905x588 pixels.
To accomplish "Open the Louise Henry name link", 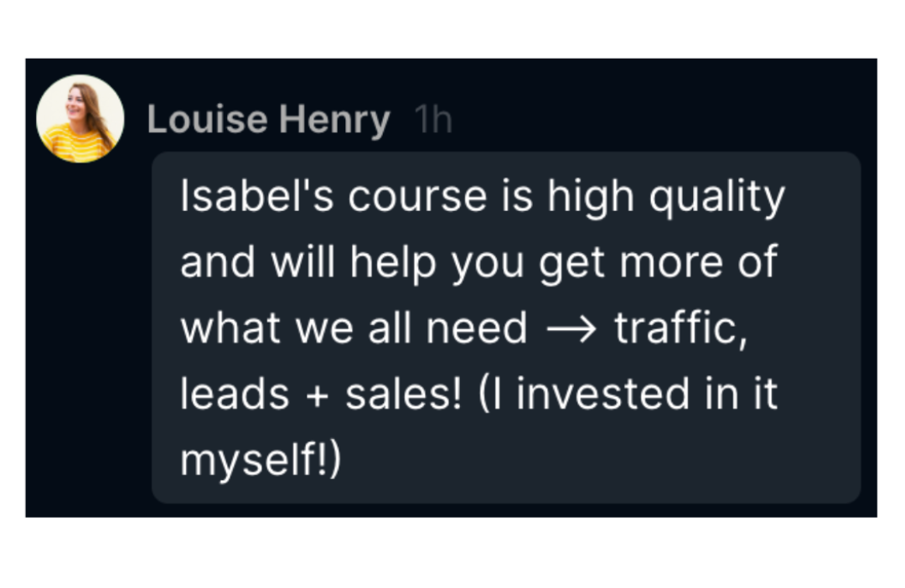I will tap(268, 120).
